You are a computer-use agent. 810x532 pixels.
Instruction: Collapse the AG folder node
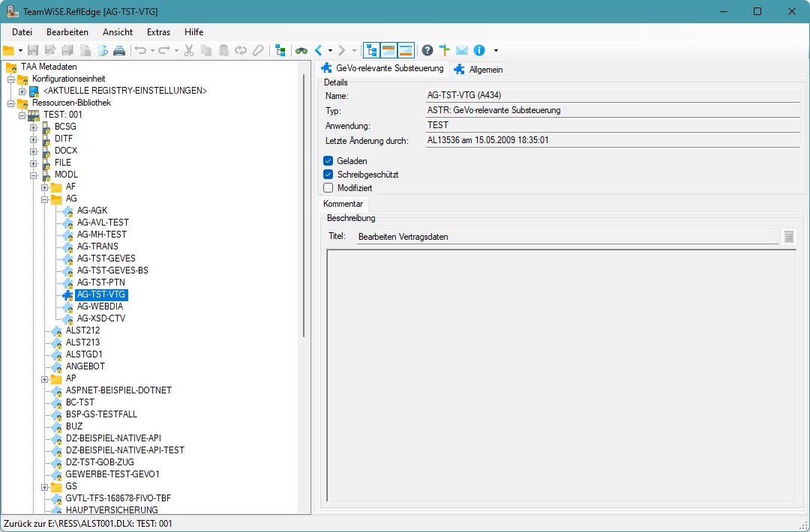pos(45,199)
